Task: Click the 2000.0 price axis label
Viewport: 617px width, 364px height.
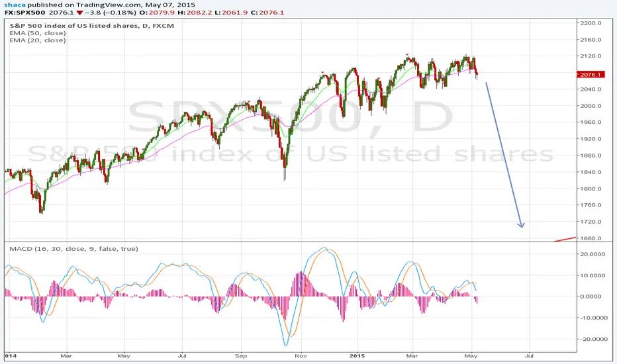Action: click(591, 105)
